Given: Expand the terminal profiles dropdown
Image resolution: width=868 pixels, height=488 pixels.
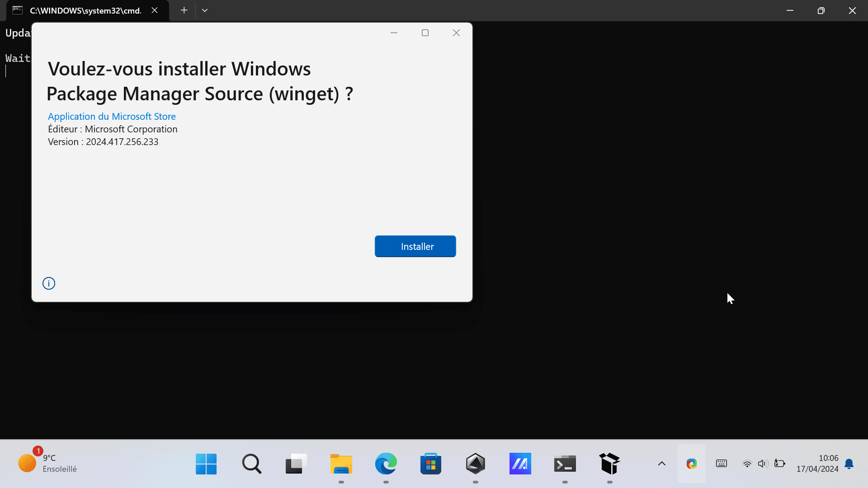Looking at the screenshot, I should (x=205, y=10).
